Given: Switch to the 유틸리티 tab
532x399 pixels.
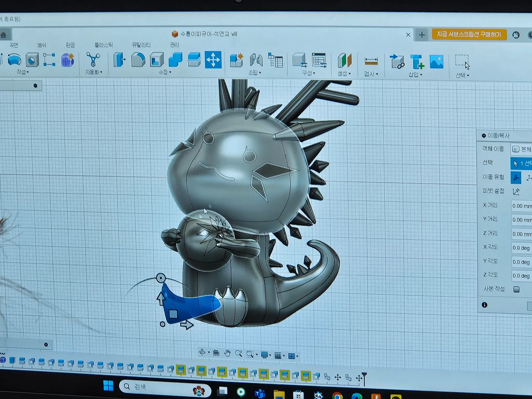Looking at the screenshot, I should [x=141, y=45].
